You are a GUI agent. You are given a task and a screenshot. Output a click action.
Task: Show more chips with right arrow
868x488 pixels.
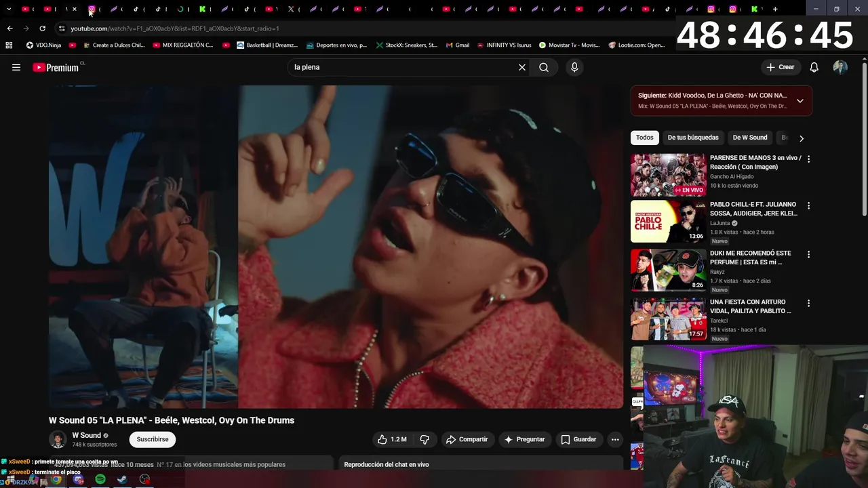coord(801,138)
